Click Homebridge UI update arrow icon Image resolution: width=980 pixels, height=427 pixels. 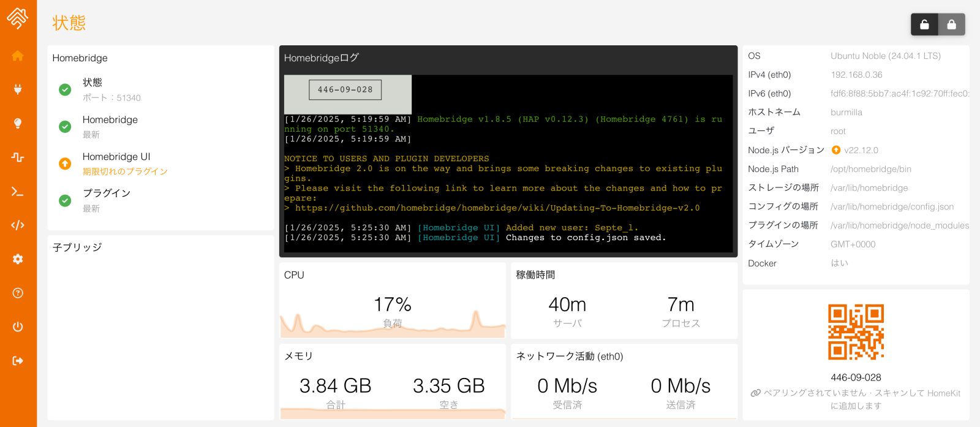[x=65, y=164]
